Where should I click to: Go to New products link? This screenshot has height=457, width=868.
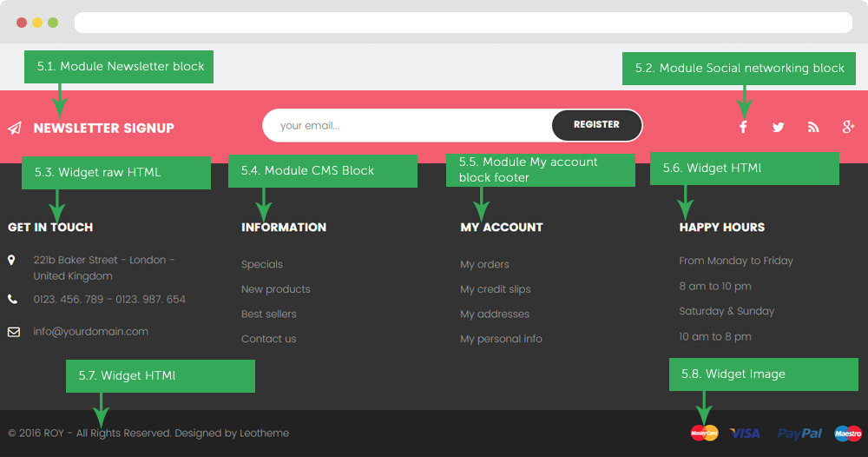tap(276, 289)
